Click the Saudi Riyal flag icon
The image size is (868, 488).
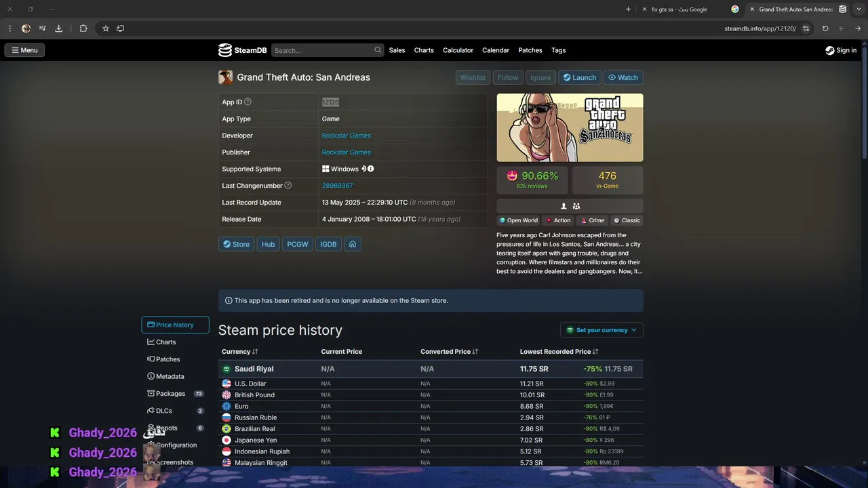pyautogui.click(x=226, y=369)
